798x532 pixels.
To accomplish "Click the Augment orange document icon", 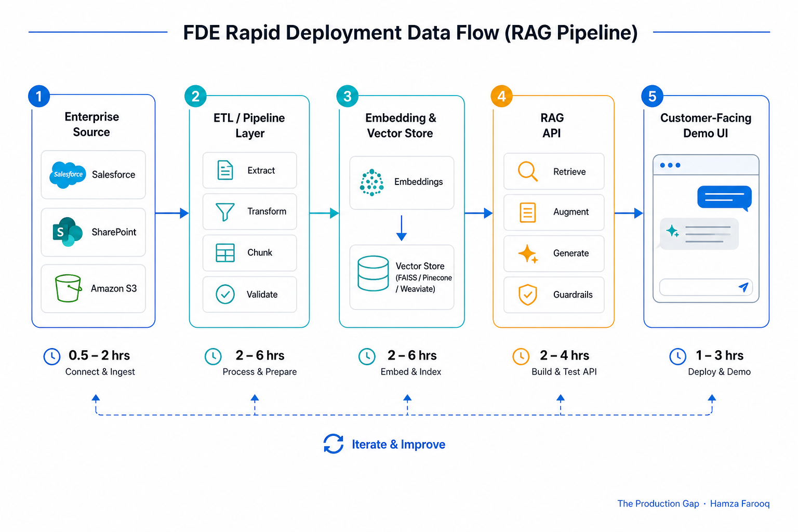I will click(x=528, y=212).
